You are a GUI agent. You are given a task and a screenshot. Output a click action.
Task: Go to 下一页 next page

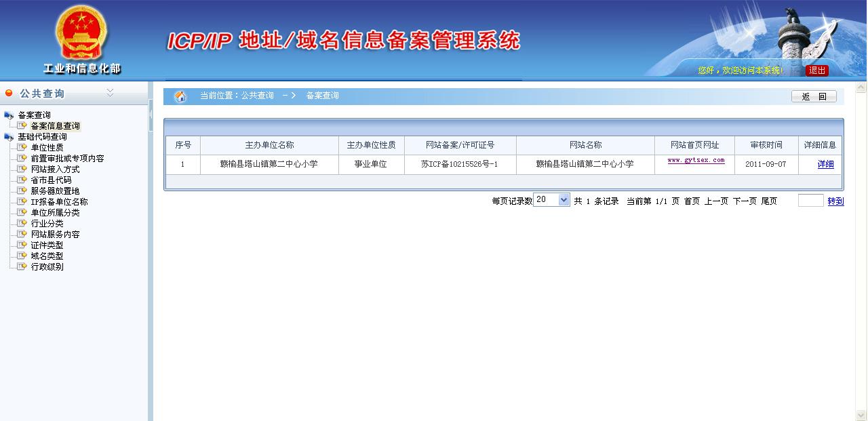(x=745, y=201)
